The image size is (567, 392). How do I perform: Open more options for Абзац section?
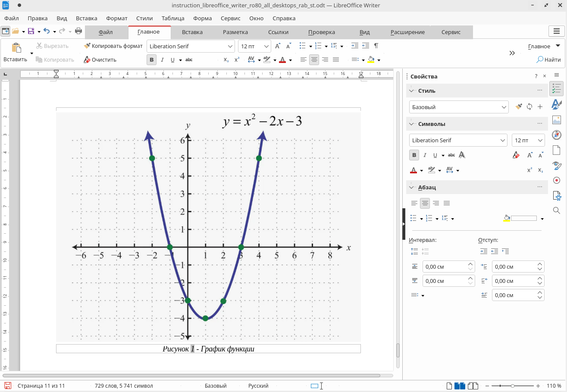(x=540, y=187)
